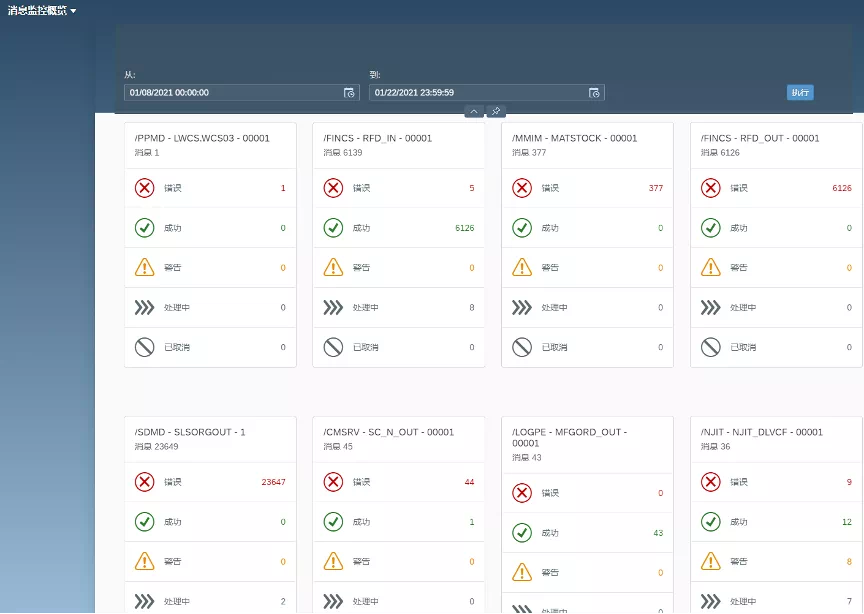Click the 从 date input field
The width and height of the screenshot is (864, 614).
coord(242,93)
